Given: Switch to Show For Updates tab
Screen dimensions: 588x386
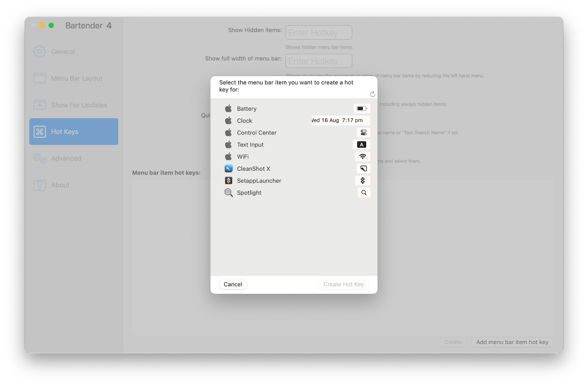Looking at the screenshot, I should tap(74, 105).
